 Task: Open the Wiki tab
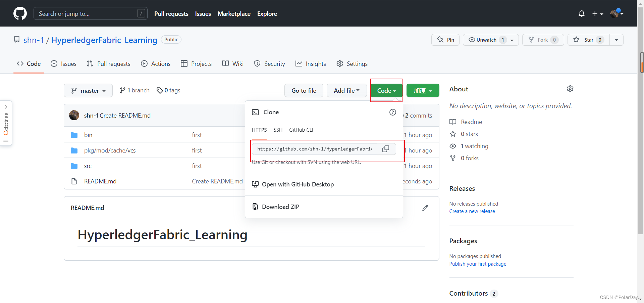pos(233,63)
